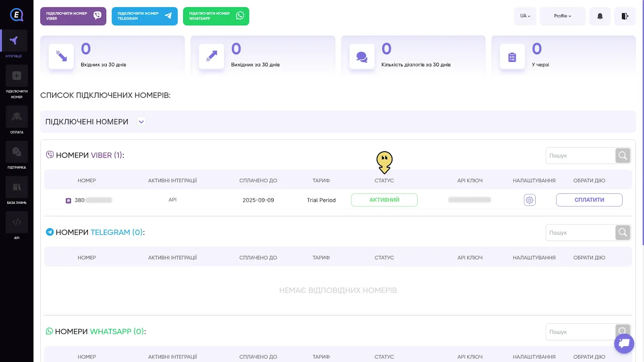Click the СПЛАТИТИ button
This screenshot has height=362, width=644.
tap(589, 200)
